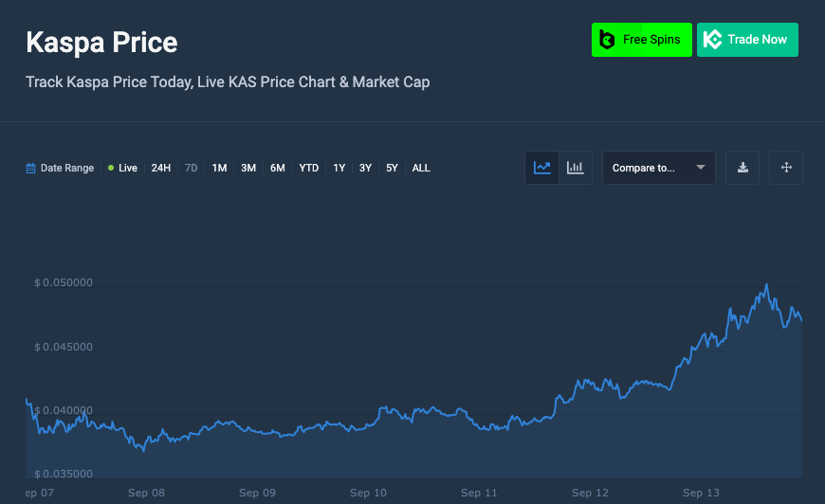
Task: Click the green Live indicator dot
Action: [x=111, y=169]
